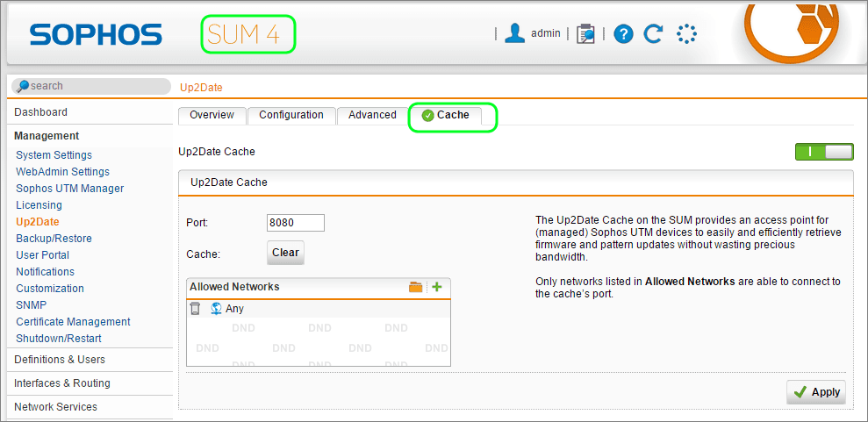868x422 pixels.
Task: Open Backup/Restore page
Action: point(54,239)
